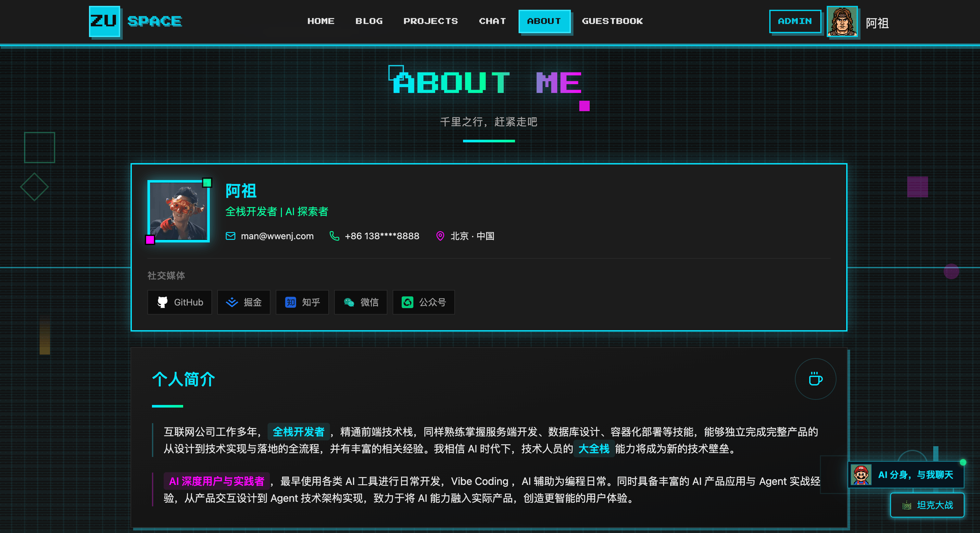Click the ADMIN button
Image resolution: width=980 pixels, height=533 pixels.
tap(795, 21)
